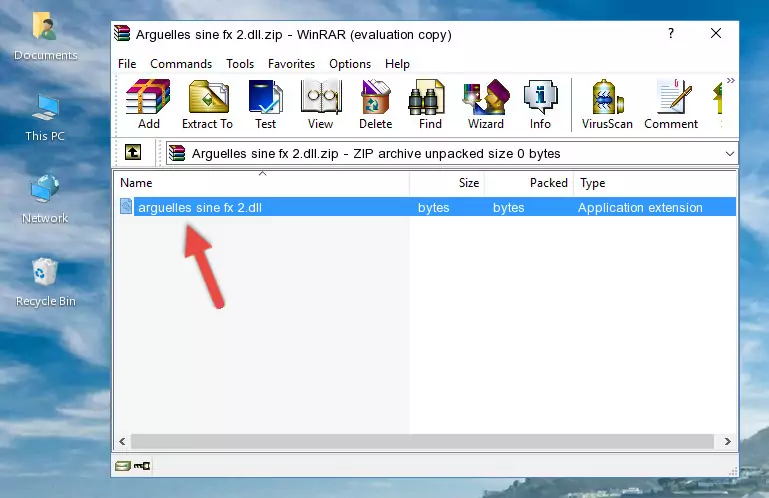Open the Options menu
The image size is (769, 498).
[x=350, y=64]
